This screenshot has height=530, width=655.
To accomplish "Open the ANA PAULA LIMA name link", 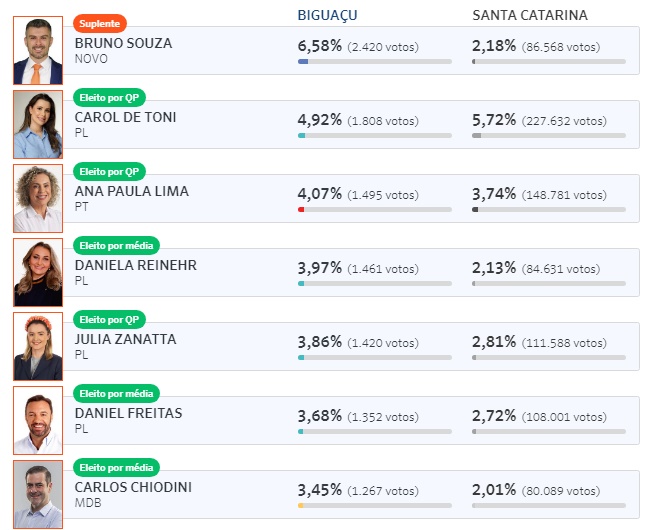I will 131,191.
